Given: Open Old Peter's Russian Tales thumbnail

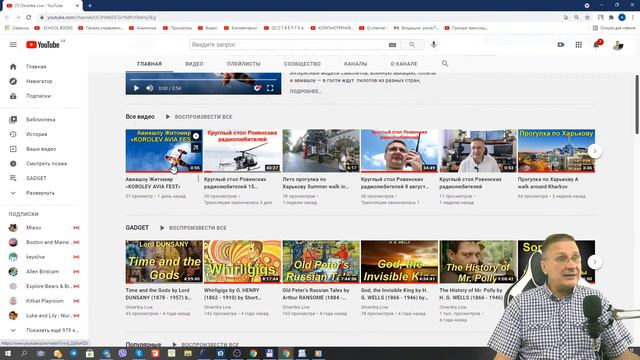Looking at the screenshot, I should (321, 262).
